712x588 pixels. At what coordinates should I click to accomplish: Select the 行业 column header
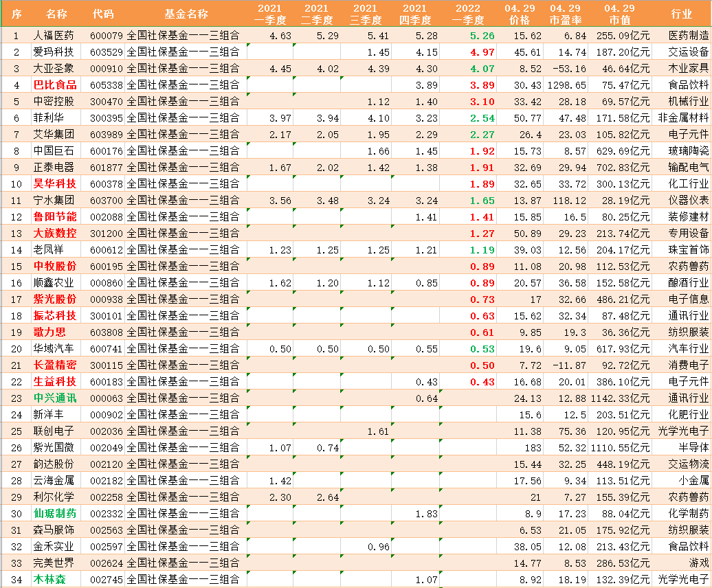(682, 14)
